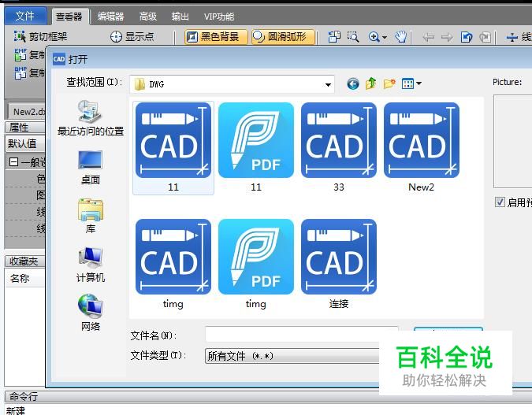Select the CAD file New2

422,147
